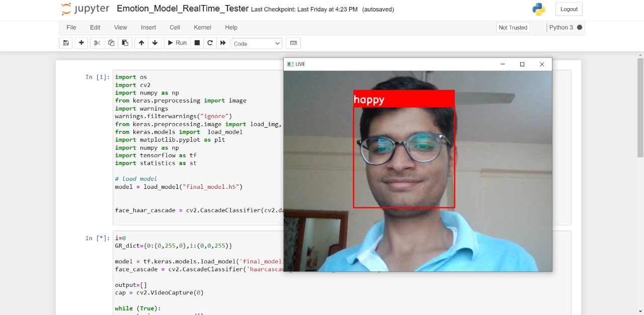Image resolution: width=644 pixels, height=315 pixels.
Task: Select the In [*] running cell prompt
Action: pyautogui.click(x=97, y=238)
